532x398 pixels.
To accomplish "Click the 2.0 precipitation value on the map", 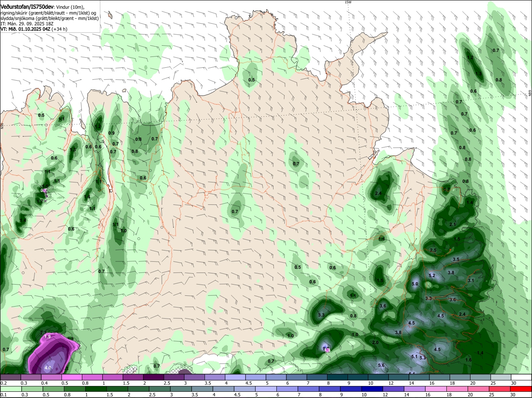I will [375, 342].
